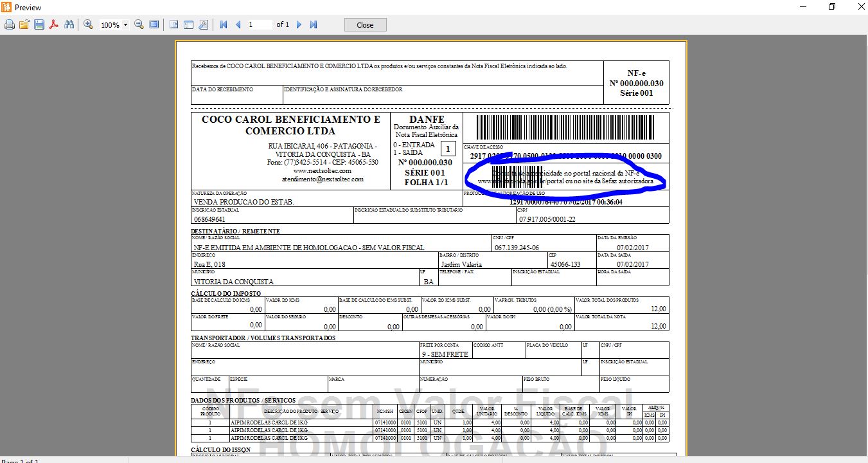Go to the previous page arrow
The height and width of the screenshot is (463, 868).
[x=238, y=25]
